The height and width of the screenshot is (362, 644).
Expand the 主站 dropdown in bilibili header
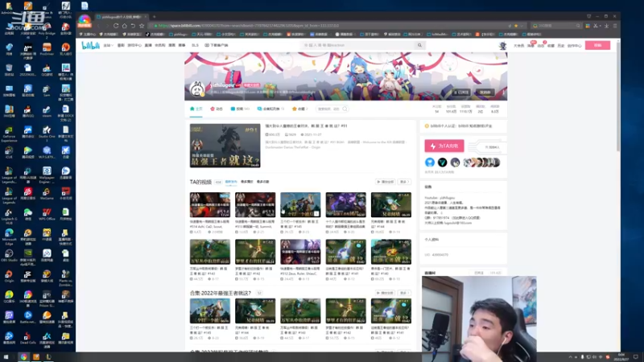click(108, 46)
